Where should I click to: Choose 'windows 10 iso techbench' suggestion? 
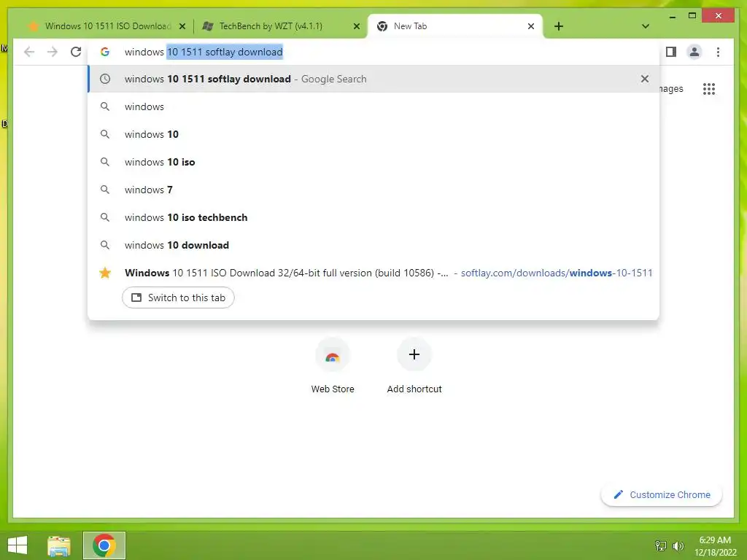[x=373, y=217]
